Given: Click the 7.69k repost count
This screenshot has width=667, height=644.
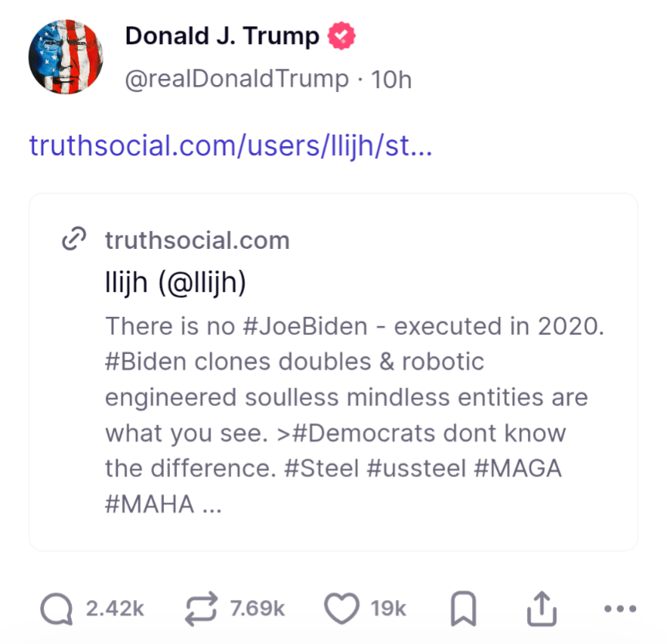Looking at the screenshot, I should (257, 609).
